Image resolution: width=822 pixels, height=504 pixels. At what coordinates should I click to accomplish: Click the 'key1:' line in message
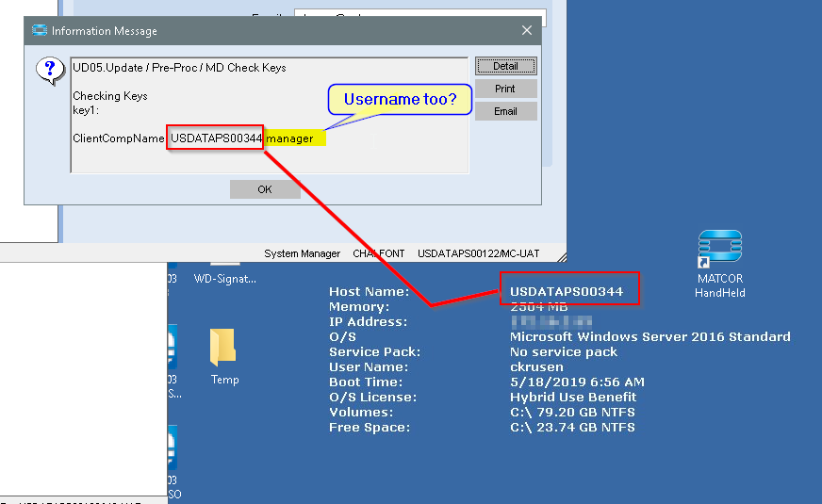86,110
